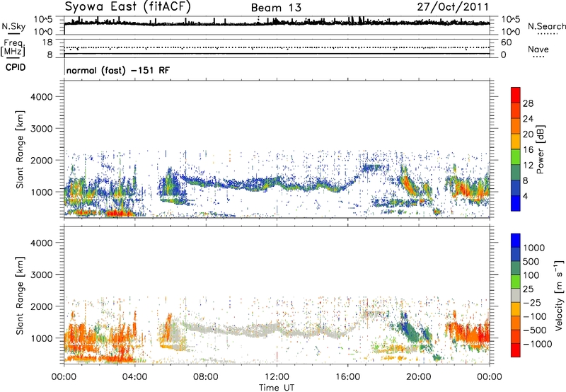Click the '4000' tick on the power panel axis
Viewport: 566px width, 392px height.
(41, 97)
